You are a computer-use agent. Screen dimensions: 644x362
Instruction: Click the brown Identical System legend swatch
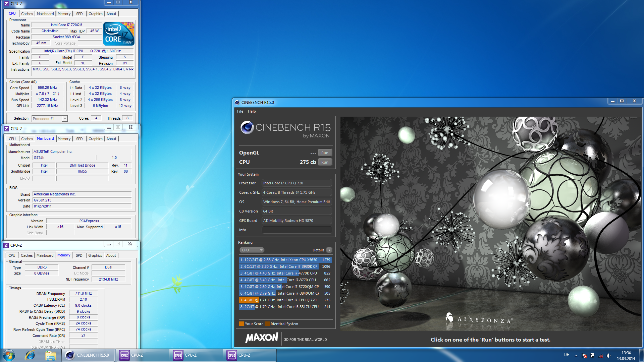[x=267, y=324]
